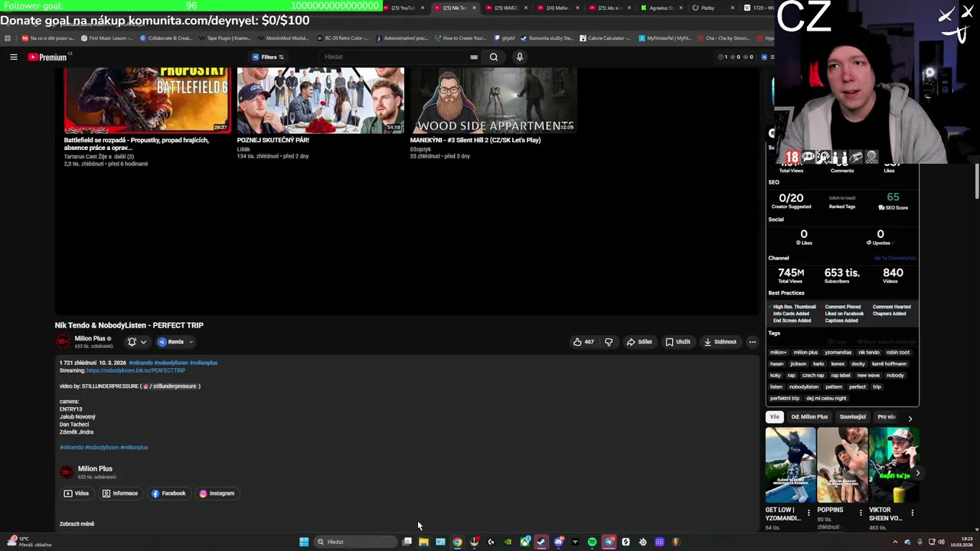Click the #milionplus hashtag at description bottom
The height and width of the screenshot is (551, 980).
(134, 447)
